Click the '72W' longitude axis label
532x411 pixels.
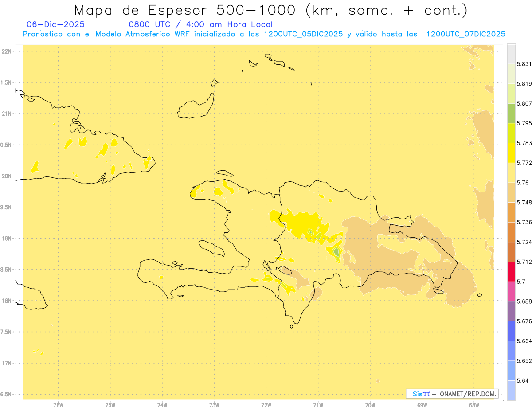[266, 405]
